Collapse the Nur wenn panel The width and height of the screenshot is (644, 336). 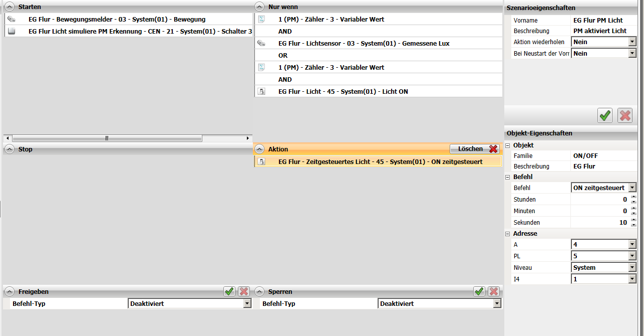coord(259,7)
